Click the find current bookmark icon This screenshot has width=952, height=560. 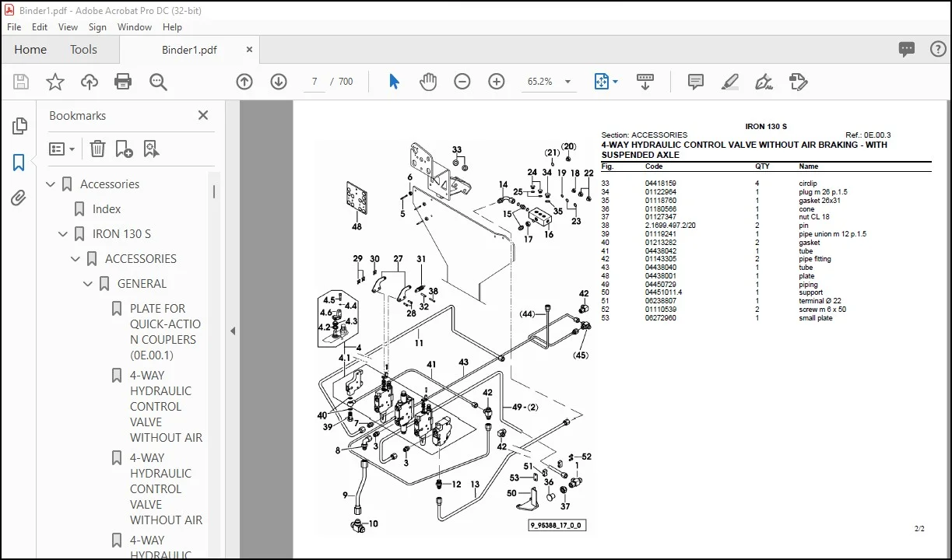point(151,149)
